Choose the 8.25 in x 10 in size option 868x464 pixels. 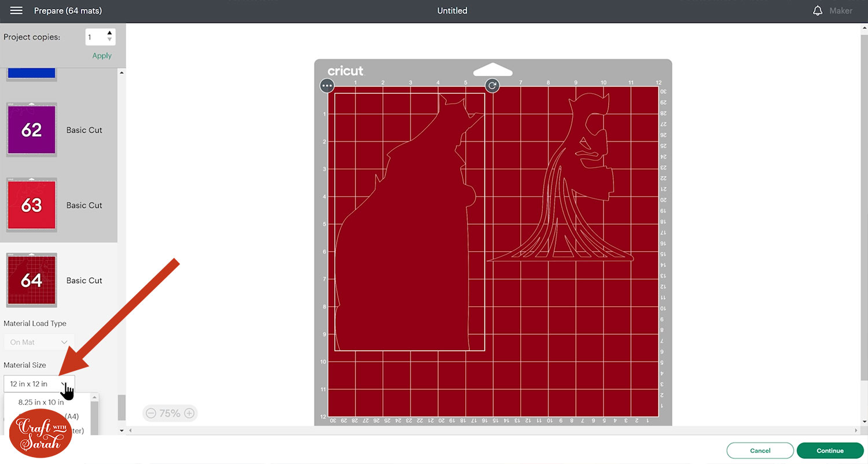[x=41, y=402]
